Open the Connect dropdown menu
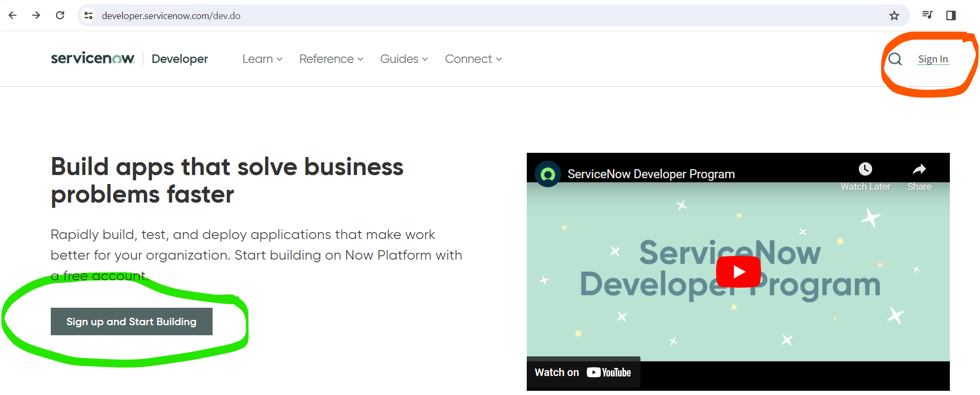Viewport: 980px width, 395px height. (473, 59)
